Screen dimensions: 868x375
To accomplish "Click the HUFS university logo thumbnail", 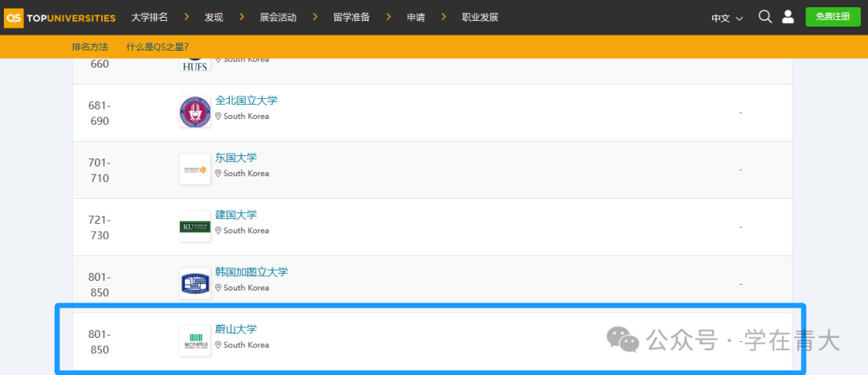I will [x=194, y=64].
